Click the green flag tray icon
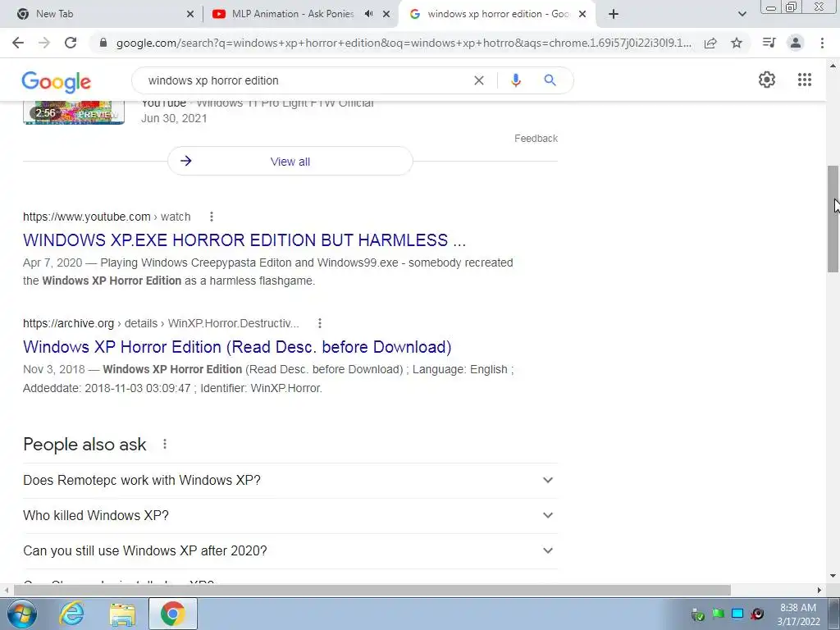The image size is (840, 630). pyautogui.click(x=719, y=614)
